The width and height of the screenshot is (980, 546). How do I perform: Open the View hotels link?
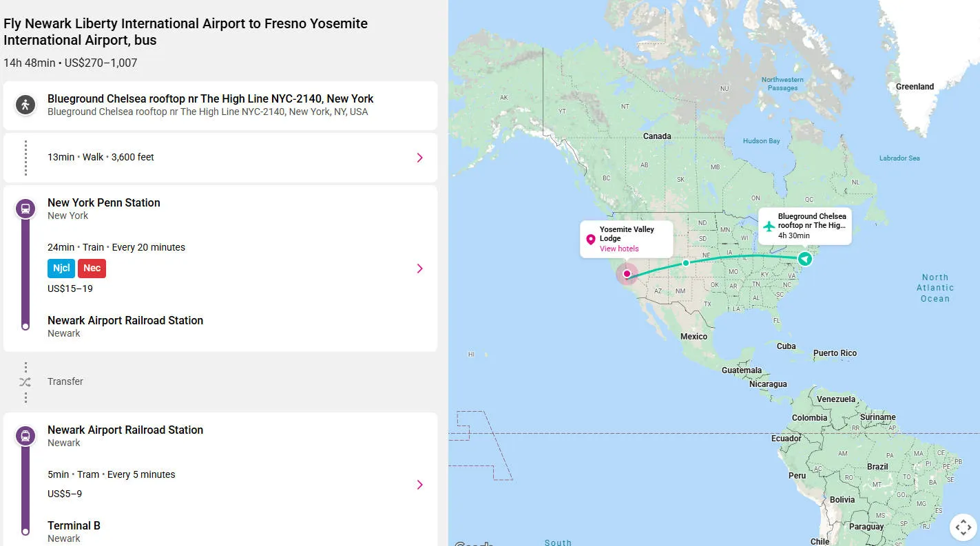coord(619,249)
